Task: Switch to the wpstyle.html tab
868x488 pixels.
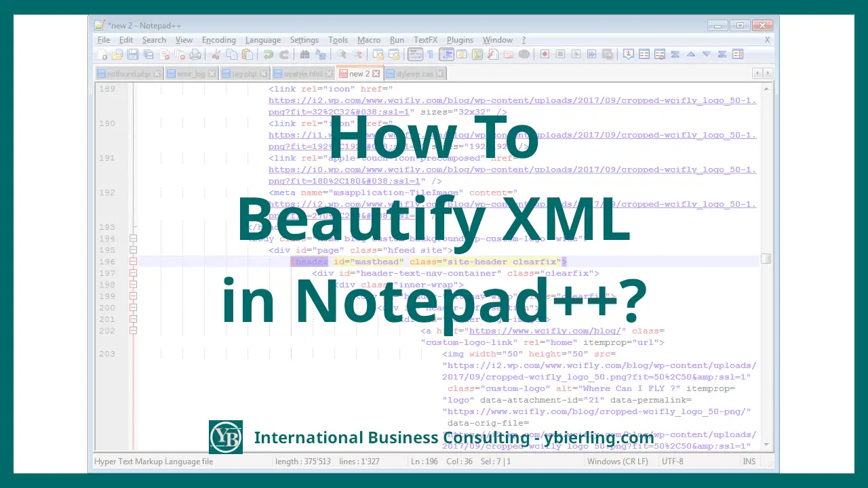Action: pyautogui.click(x=303, y=73)
